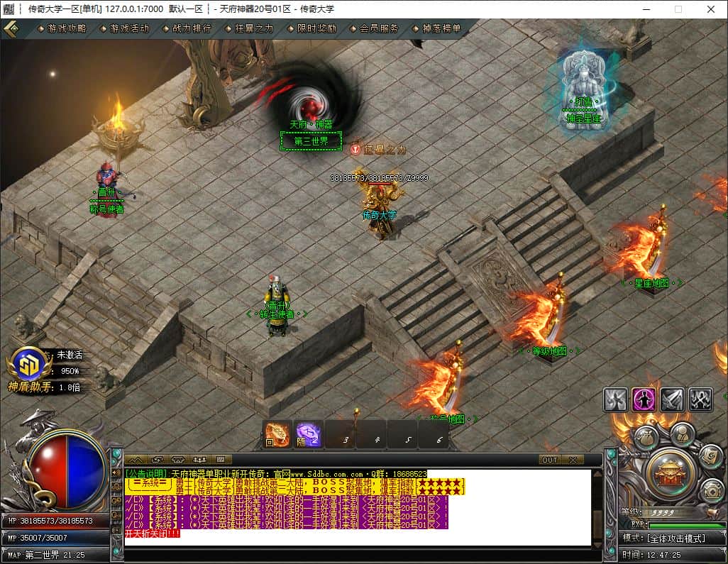Open the 掉落榜单 menu
Viewport: 728px width, 564px height.
(437, 29)
